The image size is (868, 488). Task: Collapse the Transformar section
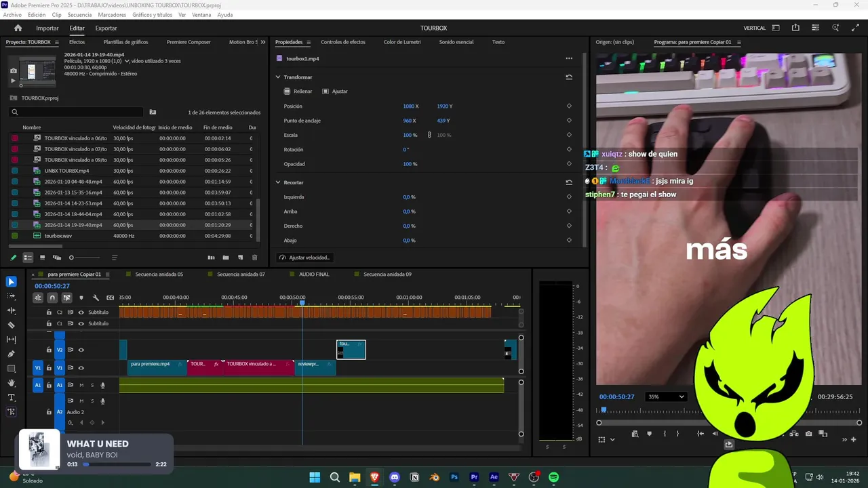(278, 77)
